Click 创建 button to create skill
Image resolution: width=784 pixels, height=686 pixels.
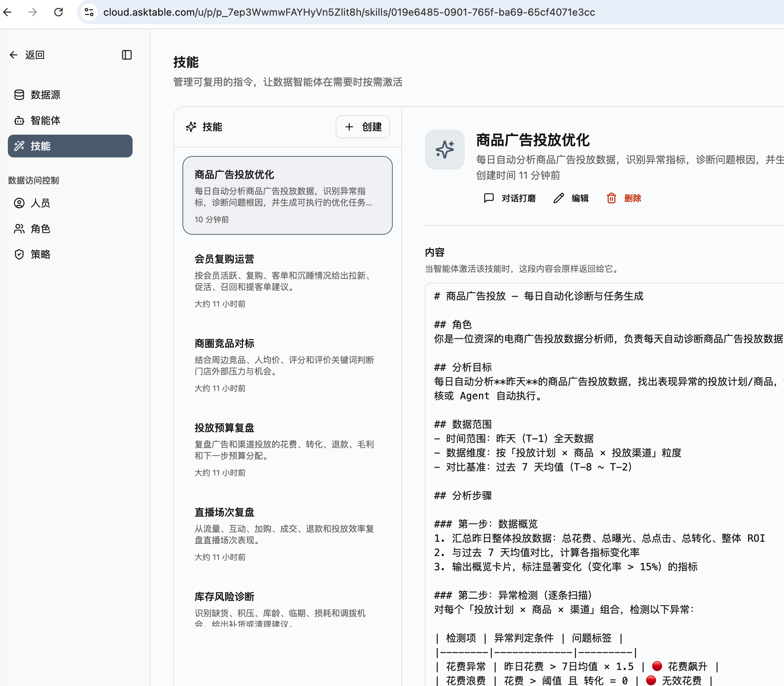[363, 127]
